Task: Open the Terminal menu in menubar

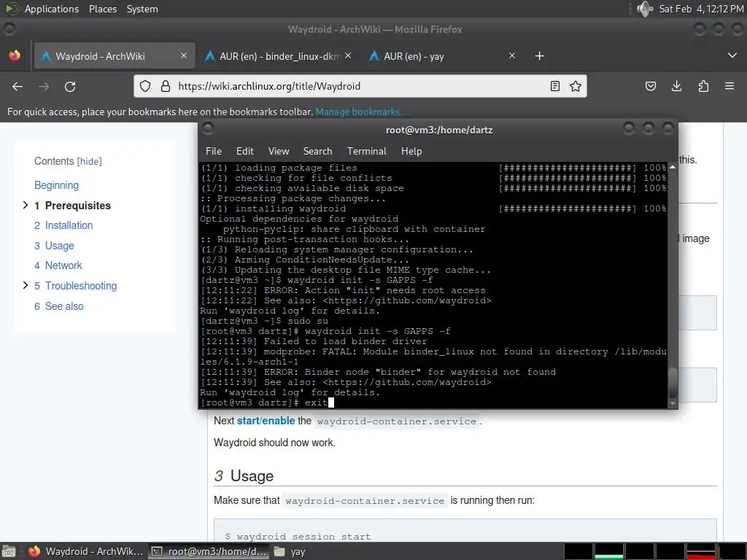Action: (367, 151)
